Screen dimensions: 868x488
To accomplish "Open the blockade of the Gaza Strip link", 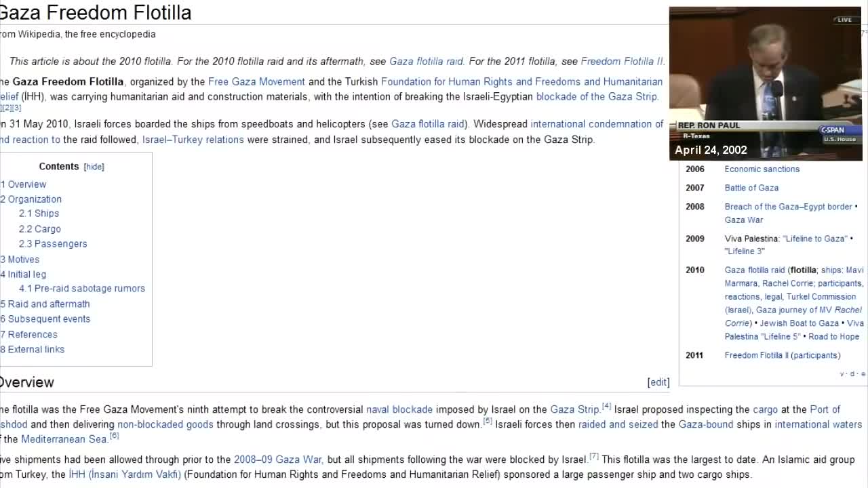I will (x=597, y=96).
